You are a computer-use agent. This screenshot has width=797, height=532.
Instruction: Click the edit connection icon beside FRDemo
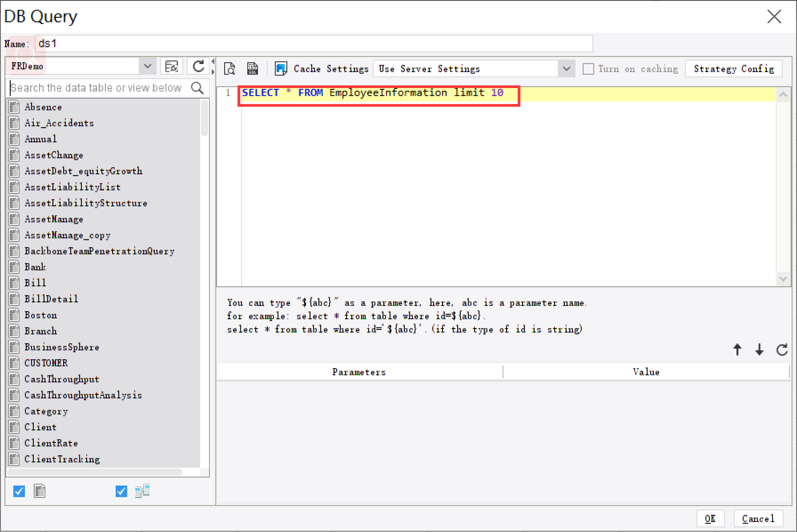pos(171,66)
